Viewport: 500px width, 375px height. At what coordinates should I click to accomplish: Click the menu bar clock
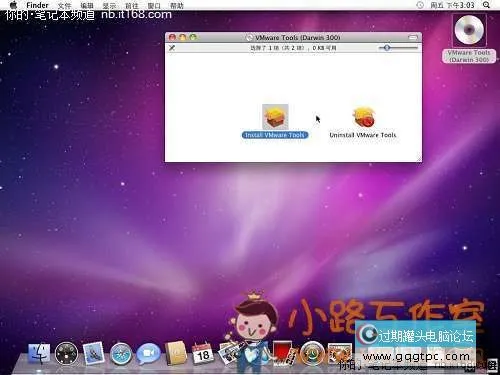[452, 5]
